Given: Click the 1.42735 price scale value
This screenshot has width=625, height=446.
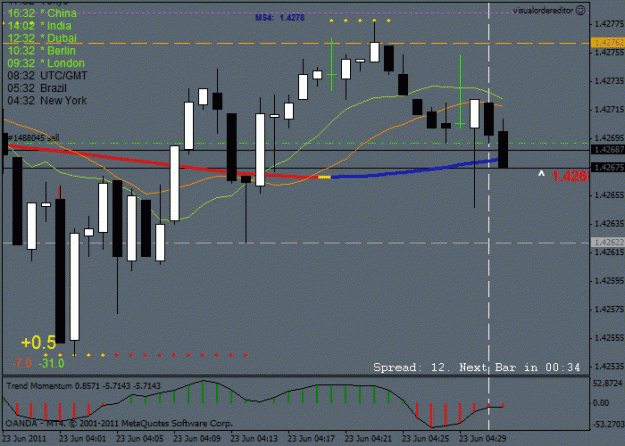Looking at the screenshot, I should point(607,81).
